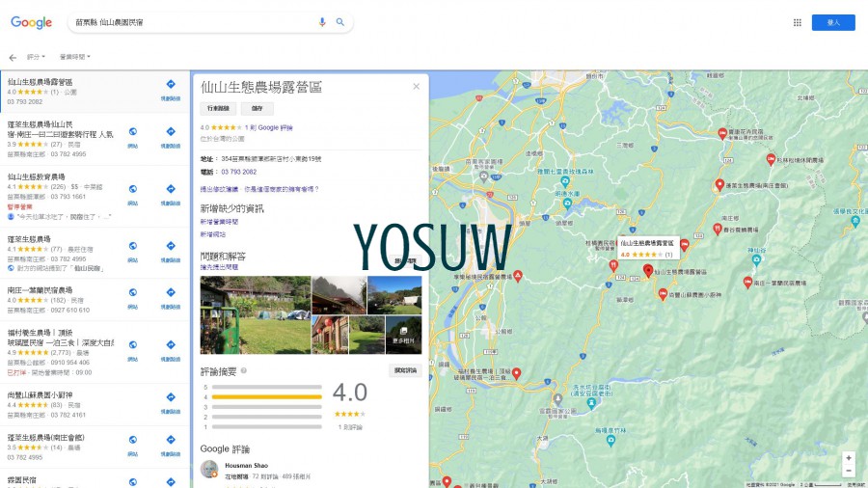Open the business hours filter dropdown
Image resolution: width=868 pixels, height=488 pixels.
(x=74, y=57)
